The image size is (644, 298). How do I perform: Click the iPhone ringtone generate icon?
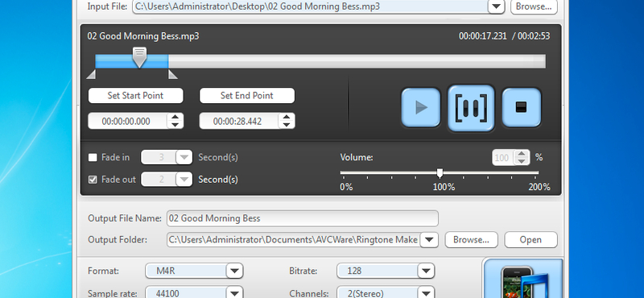pos(524,279)
